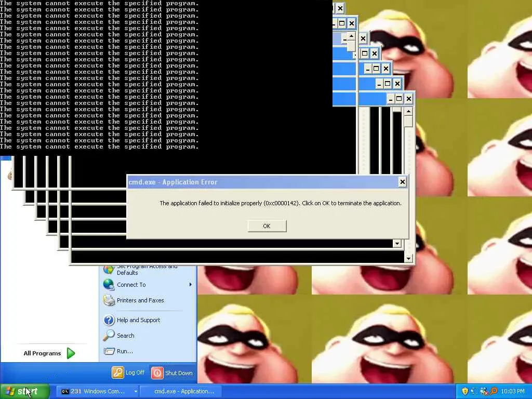Open Set Program Access and Defaults
Viewport: 532px width, 399px height.
[x=148, y=270]
